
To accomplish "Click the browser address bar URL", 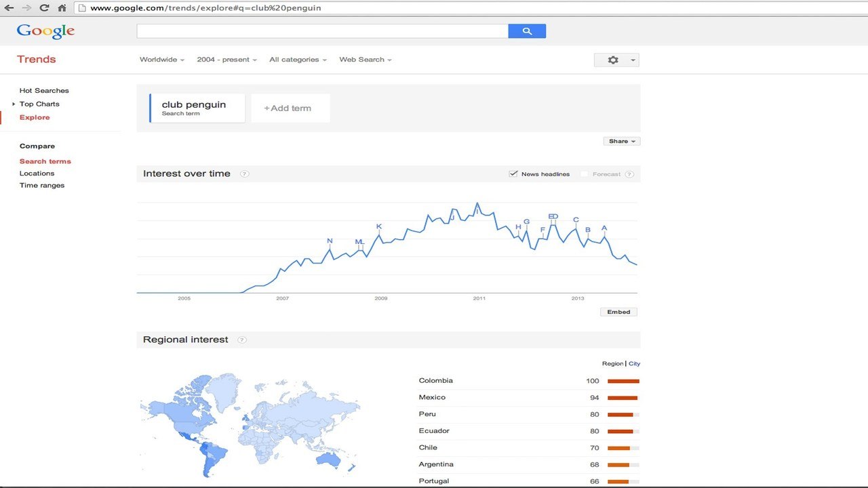I will point(205,8).
